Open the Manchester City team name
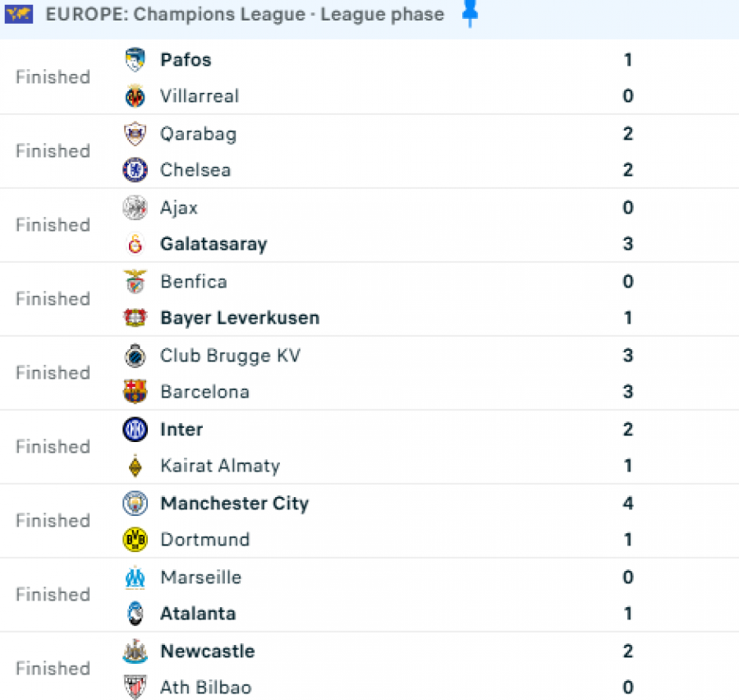The height and width of the screenshot is (700, 739). click(x=234, y=504)
